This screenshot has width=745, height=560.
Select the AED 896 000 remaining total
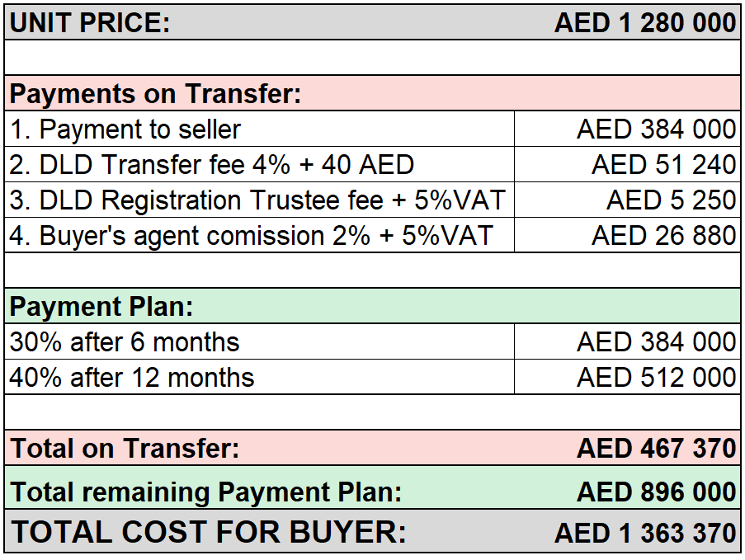pyautogui.click(x=657, y=492)
